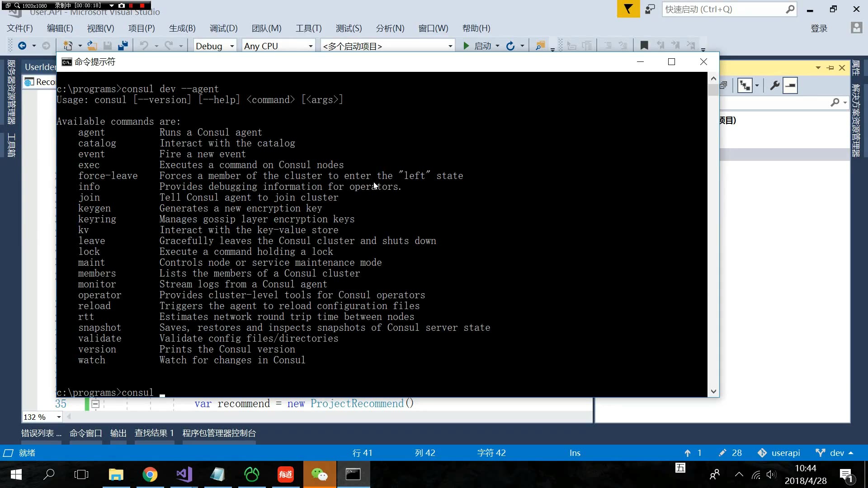Open the 测试(S) menu
This screenshot has width=868, height=488.
tap(349, 28)
